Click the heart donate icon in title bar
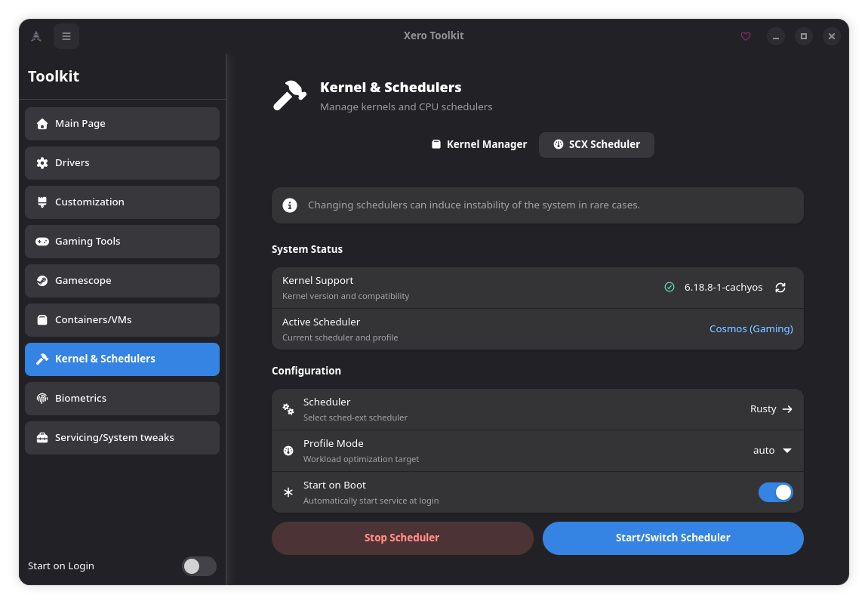868x604 pixels. 746,36
